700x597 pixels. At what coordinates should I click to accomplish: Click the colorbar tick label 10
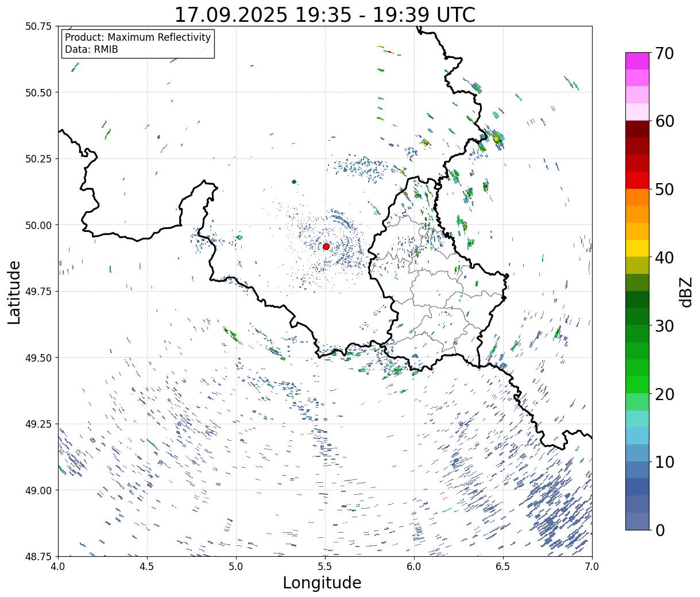(x=664, y=462)
